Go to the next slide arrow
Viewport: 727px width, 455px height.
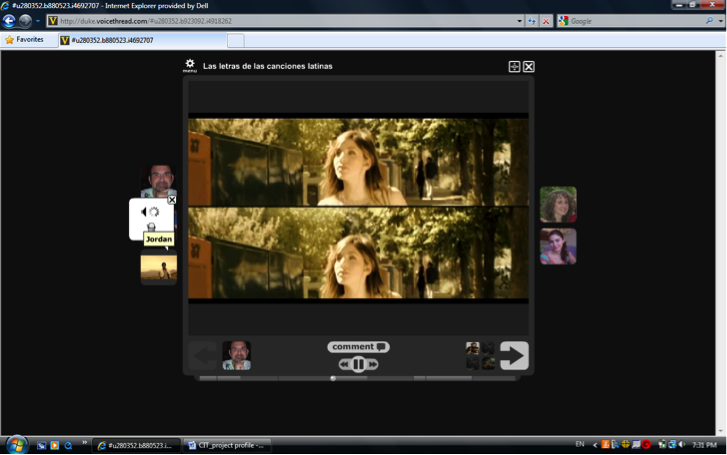coord(514,355)
